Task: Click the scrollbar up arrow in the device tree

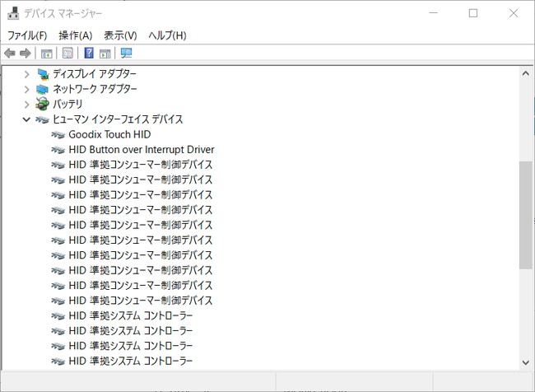Action: pos(525,73)
